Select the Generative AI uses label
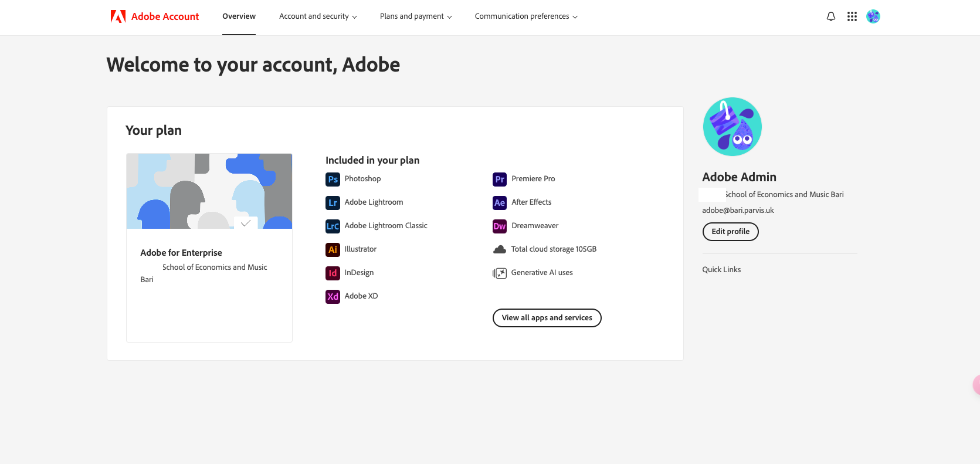The width and height of the screenshot is (980, 464). tap(542, 273)
